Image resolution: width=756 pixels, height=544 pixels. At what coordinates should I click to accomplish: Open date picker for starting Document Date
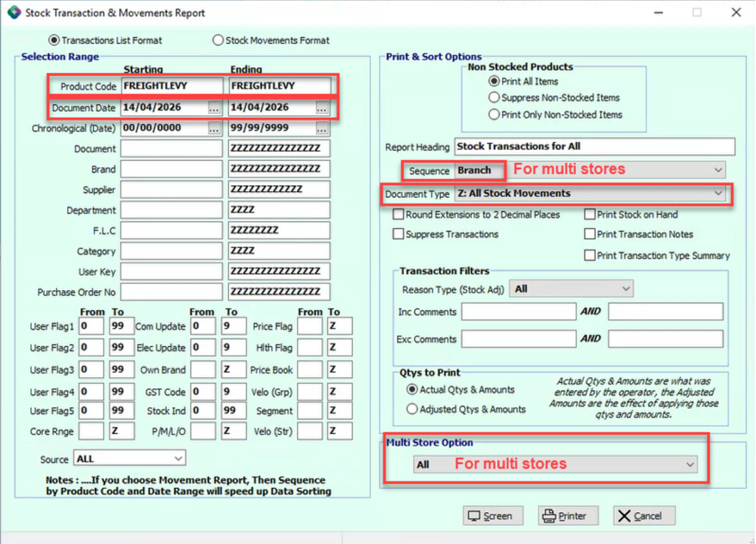coord(214,108)
